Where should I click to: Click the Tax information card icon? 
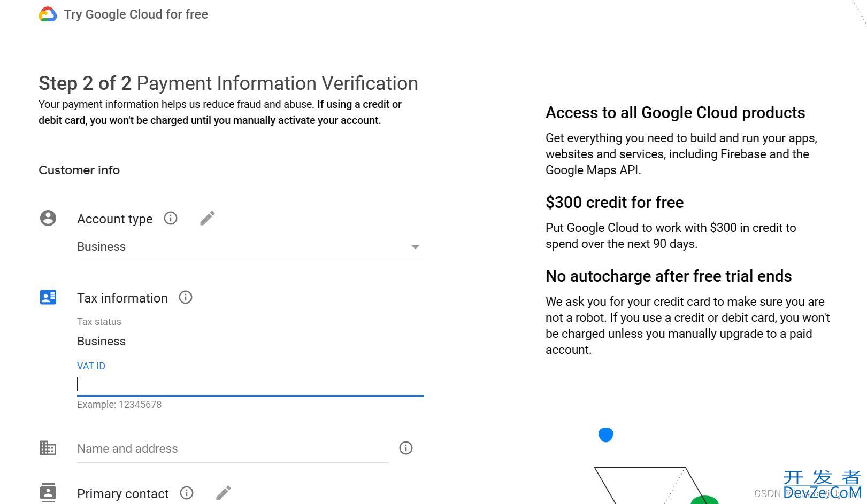click(x=48, y=297)
